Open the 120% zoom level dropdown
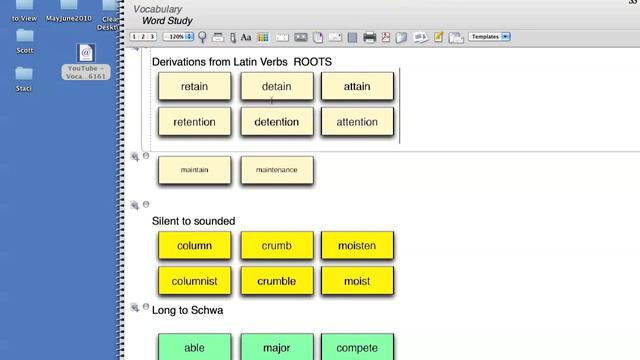This screenshot has width=640, height=360. tap(178, 37)
